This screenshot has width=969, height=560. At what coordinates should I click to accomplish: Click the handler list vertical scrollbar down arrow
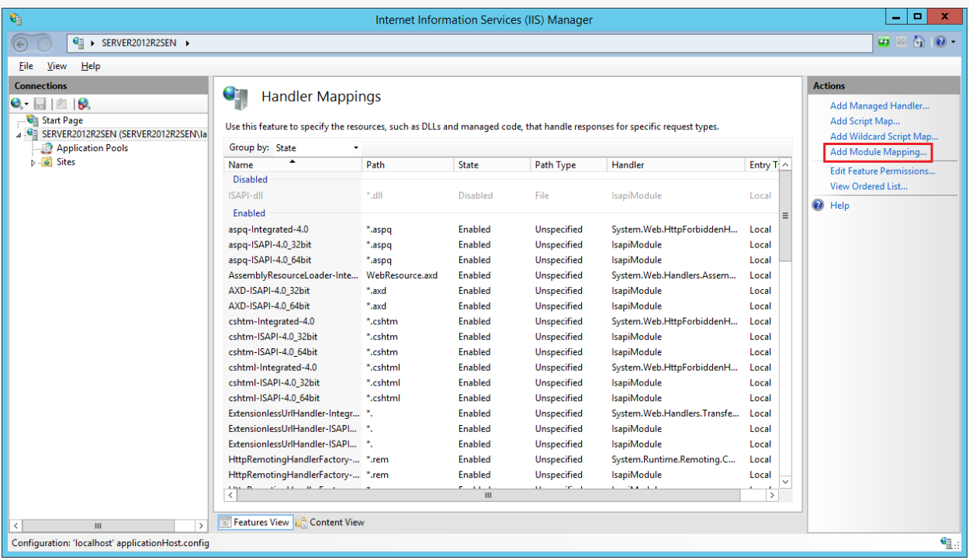coord(785,482)
